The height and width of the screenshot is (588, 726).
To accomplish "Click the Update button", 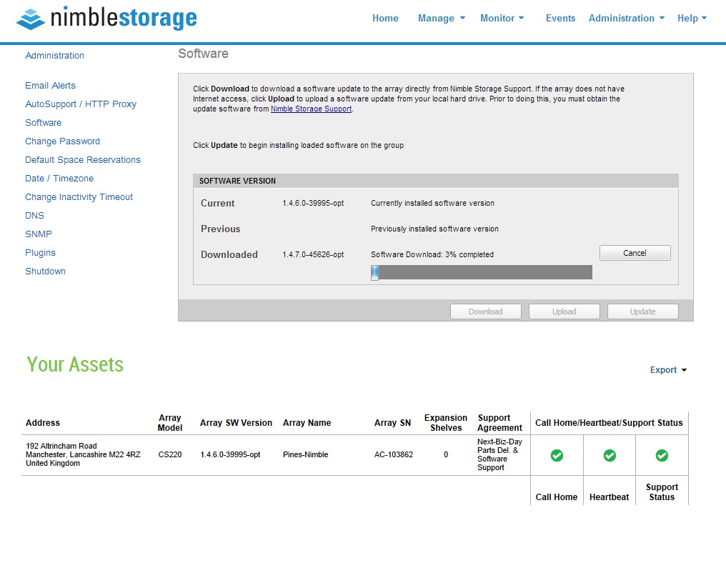I will coord(642,312).
